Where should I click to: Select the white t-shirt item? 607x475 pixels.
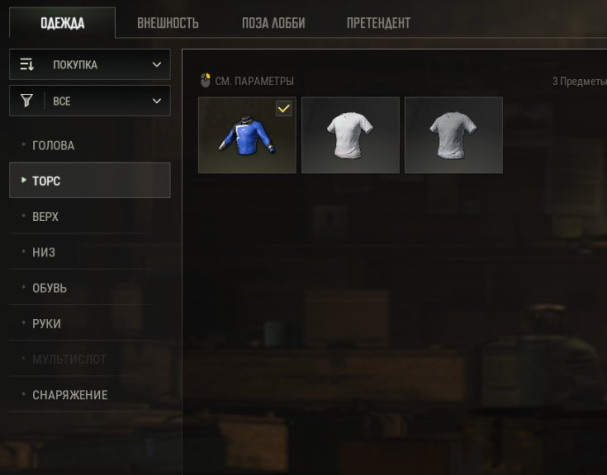pos(350,135)
